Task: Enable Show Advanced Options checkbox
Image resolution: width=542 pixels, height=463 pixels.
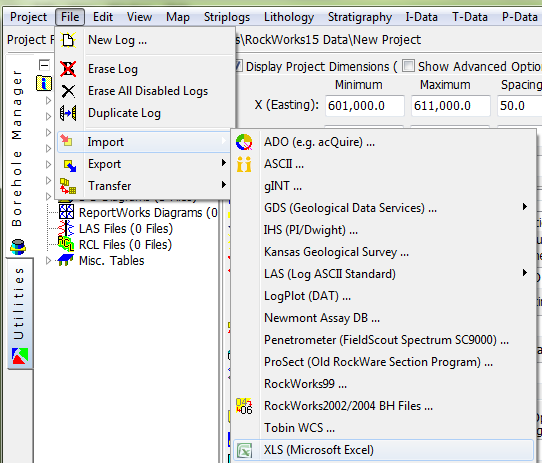Action: (x=408, y=66)
